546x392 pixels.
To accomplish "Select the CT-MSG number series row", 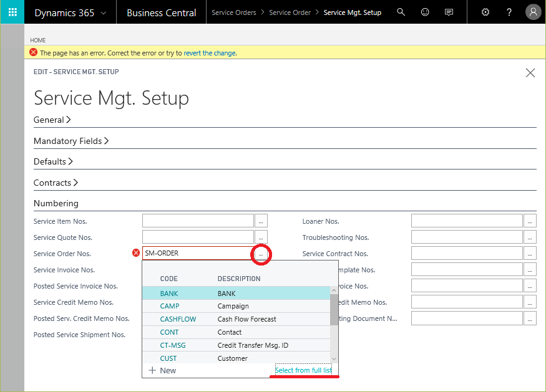I will point(236,345).
